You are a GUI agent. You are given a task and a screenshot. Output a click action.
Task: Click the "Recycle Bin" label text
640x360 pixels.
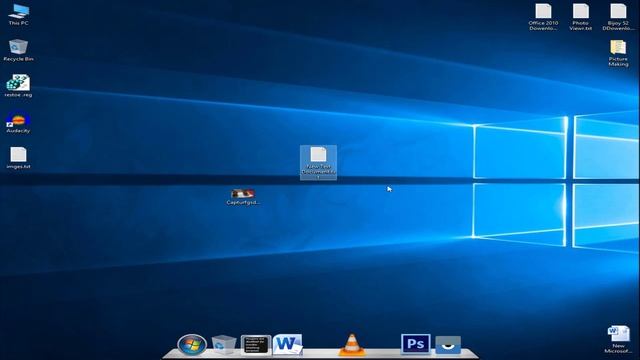tap(18, 59)
